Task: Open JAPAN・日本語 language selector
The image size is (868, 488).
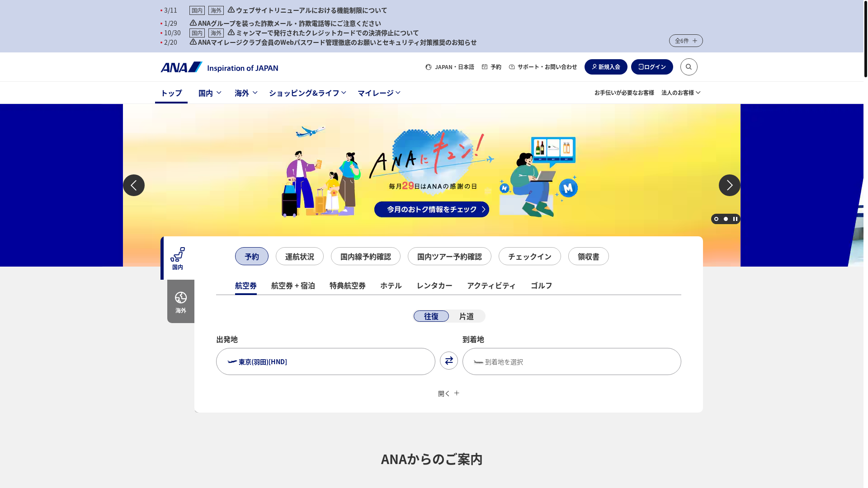Action: [450, 67]
